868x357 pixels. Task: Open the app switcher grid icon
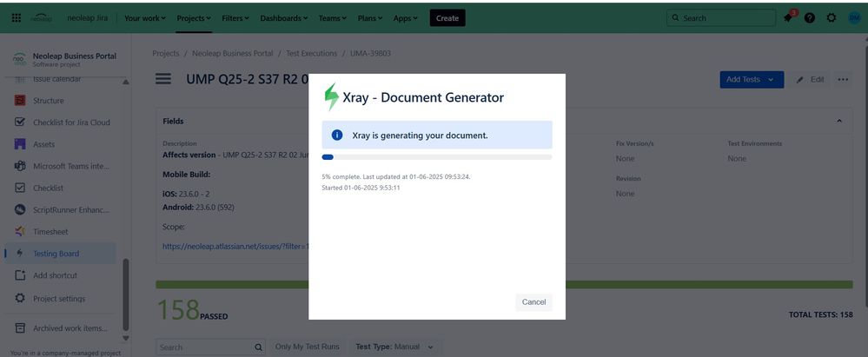coord(17,17)
